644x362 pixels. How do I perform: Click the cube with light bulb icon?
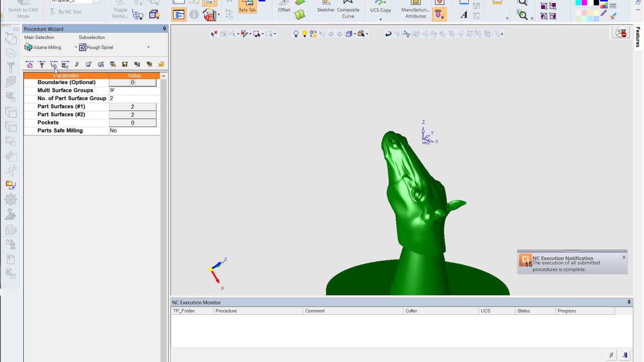pos(154,15)
